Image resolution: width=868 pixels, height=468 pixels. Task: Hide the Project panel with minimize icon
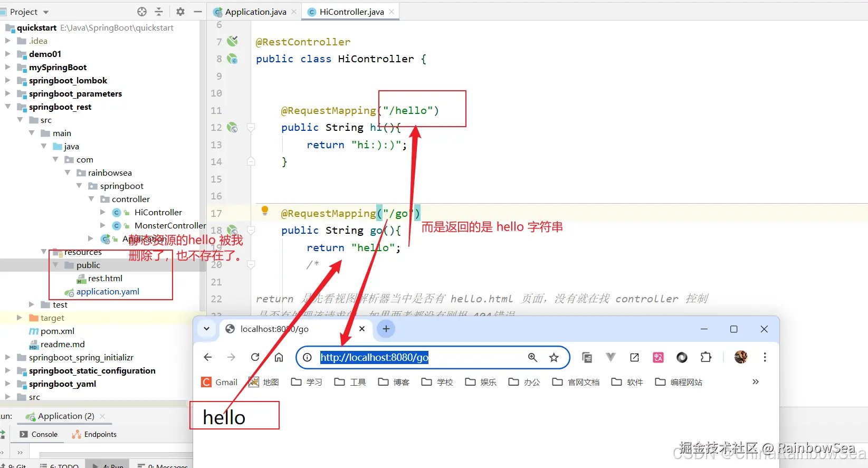(x=198, y=12)
